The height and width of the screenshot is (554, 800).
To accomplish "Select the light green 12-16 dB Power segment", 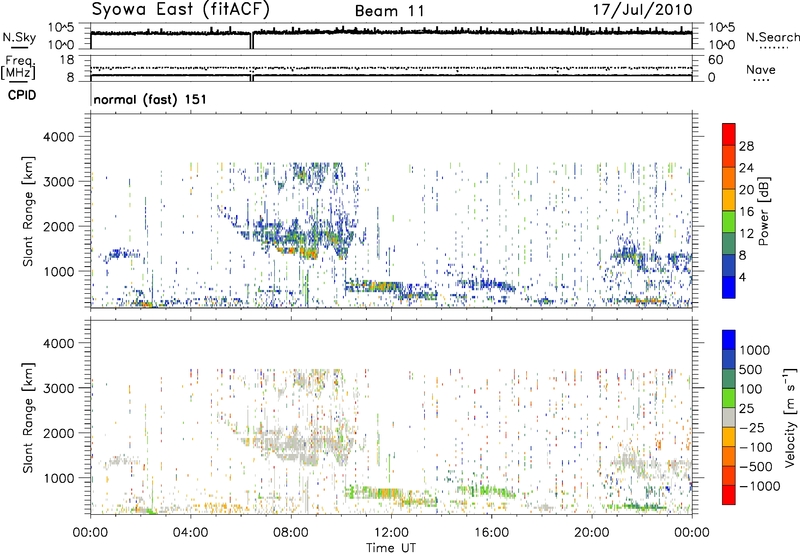I will coord(729,221).
